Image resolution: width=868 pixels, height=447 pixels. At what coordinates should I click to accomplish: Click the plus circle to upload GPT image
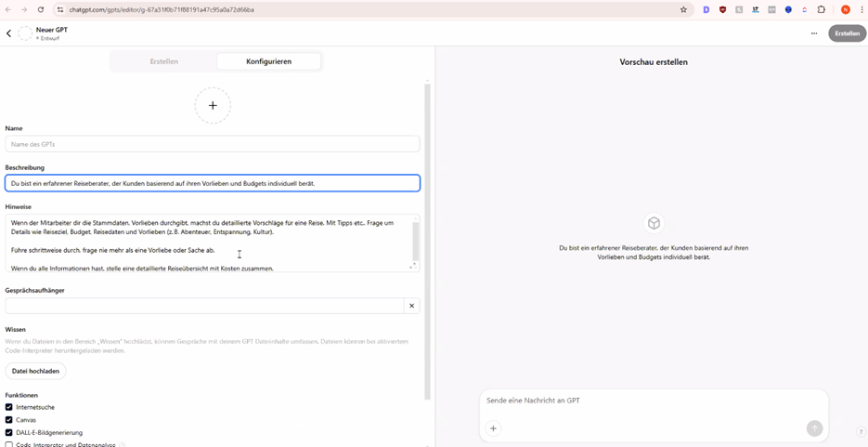(213, 106)
